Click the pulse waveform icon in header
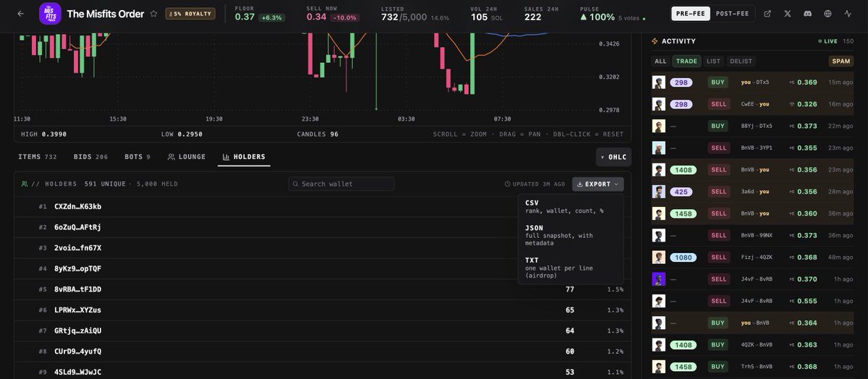The width and height of the screenshot is (868, 379). [x=848, y=14]
